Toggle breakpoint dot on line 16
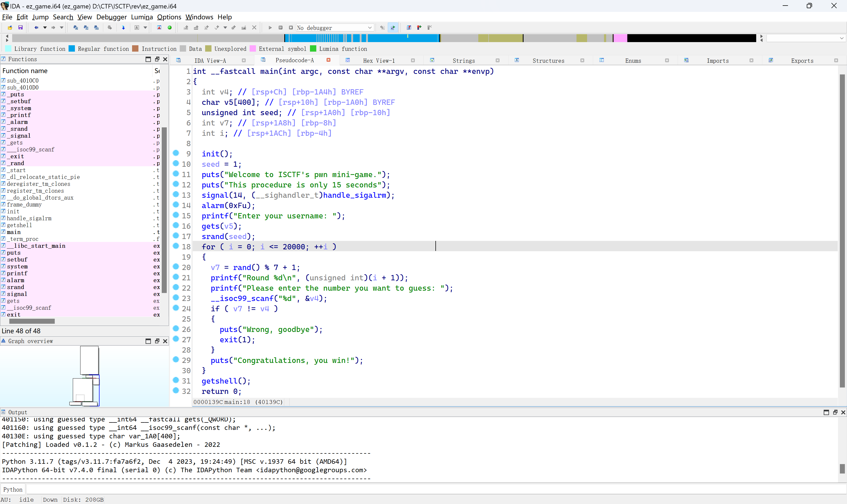The width and height of the screenshot is (847, 504). tap(176, 226)
